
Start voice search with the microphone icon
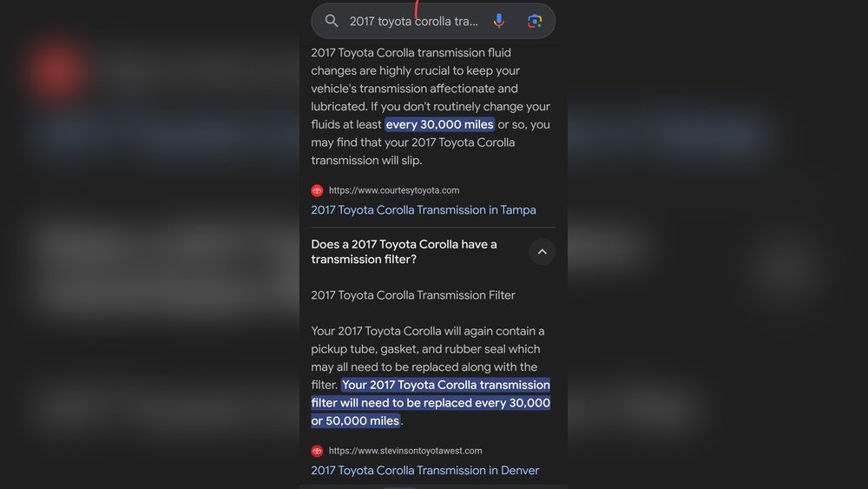(x=499, y=21)
